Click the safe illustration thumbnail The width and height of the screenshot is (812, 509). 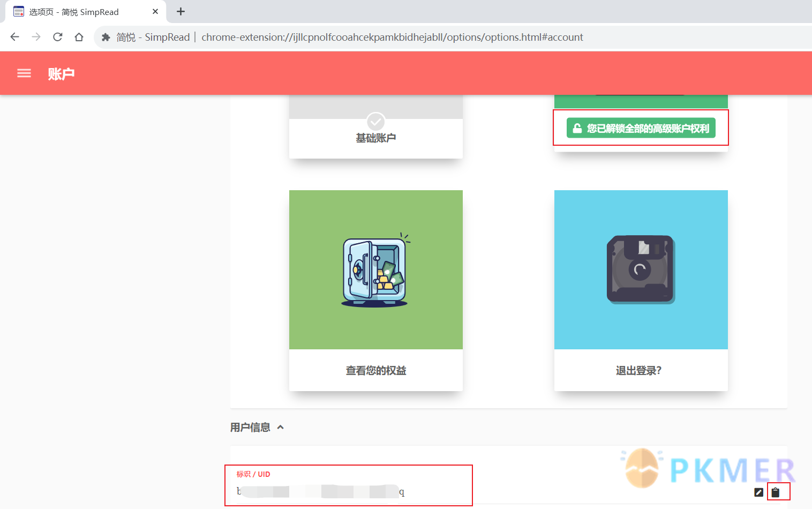tap(376, 270)
